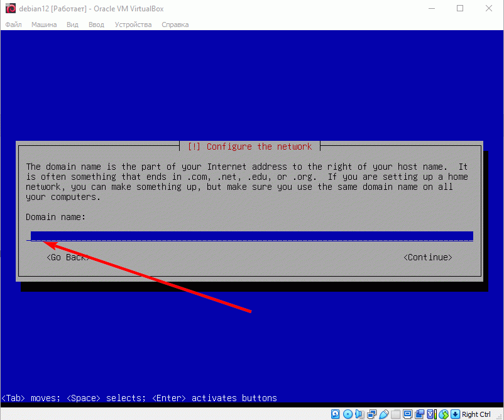Click the Configure the network title
Viewport: 504px width, 420px height.
[259, 146]
